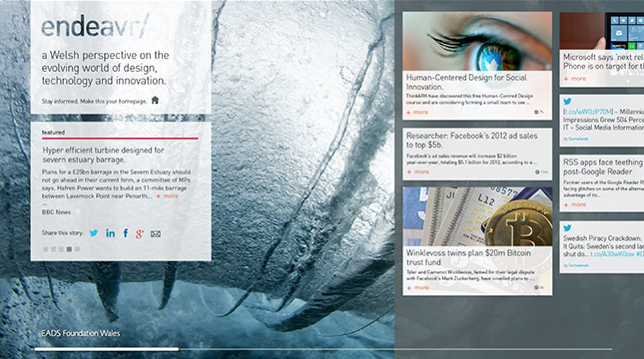Open 'Hyper efficient turbine' headline link

[103, 155]
